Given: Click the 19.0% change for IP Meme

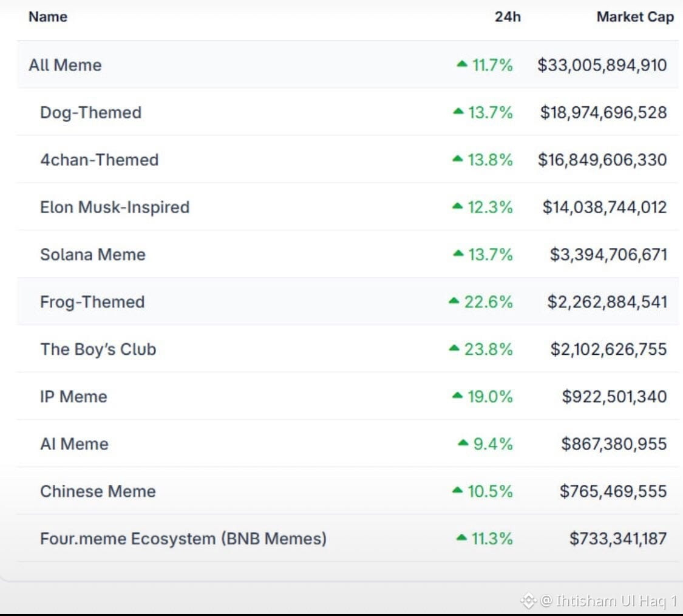Looking at the screenshot, I should pyautogui.click(x=483, y=397).
